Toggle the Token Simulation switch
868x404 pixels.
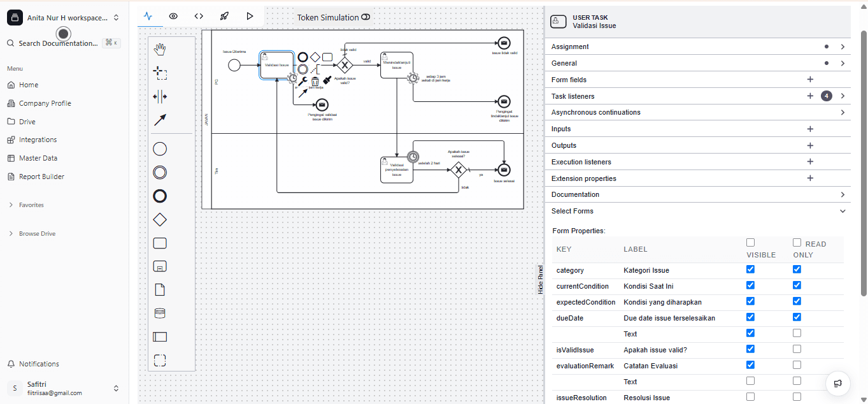(365, 17)
